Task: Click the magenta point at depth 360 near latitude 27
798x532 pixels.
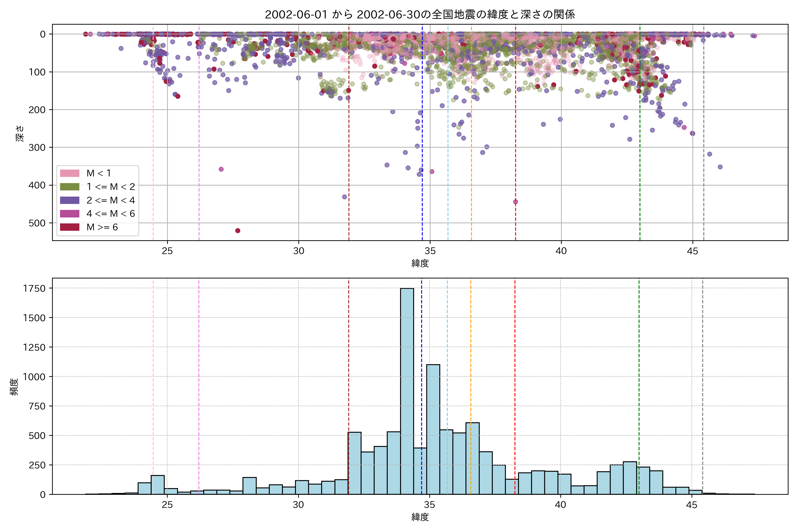Action: [221, 169]
